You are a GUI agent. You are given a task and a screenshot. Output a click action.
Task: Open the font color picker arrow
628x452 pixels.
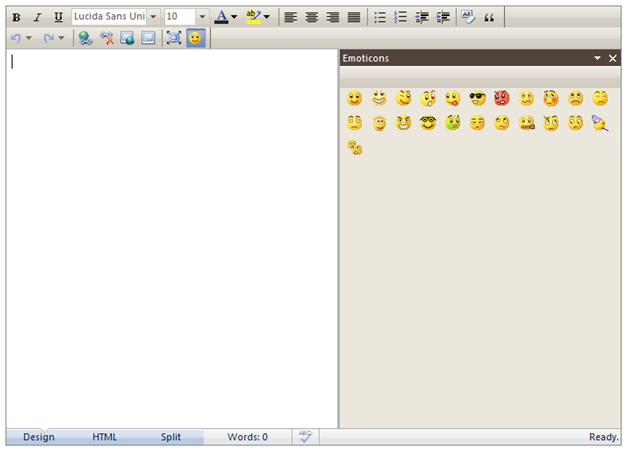point(234,17)
